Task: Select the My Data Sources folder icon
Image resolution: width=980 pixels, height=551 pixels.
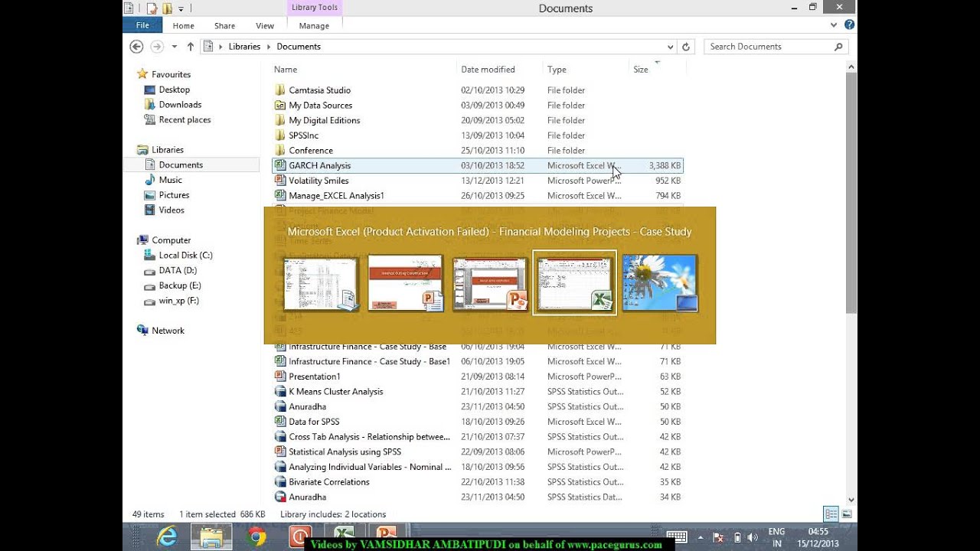Action: tap(280, 106)
